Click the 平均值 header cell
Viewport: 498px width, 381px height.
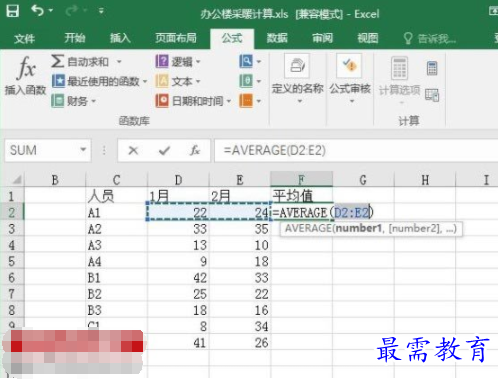[x=302, y=196]
